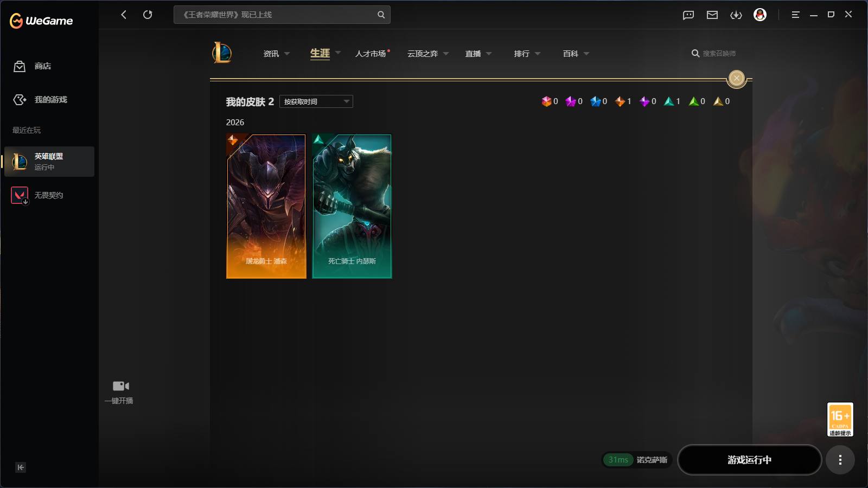Refresh the page with reload icon
868x488 pixels.
(x=148, y=15)
